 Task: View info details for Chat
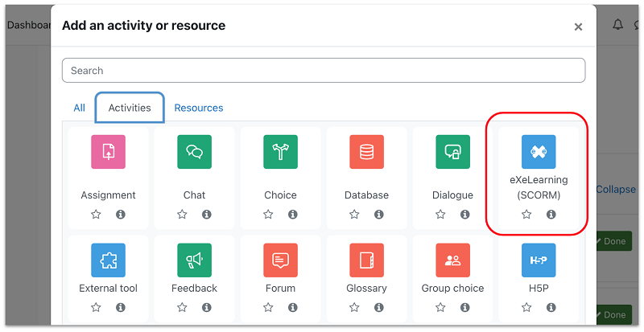(206, 215)
